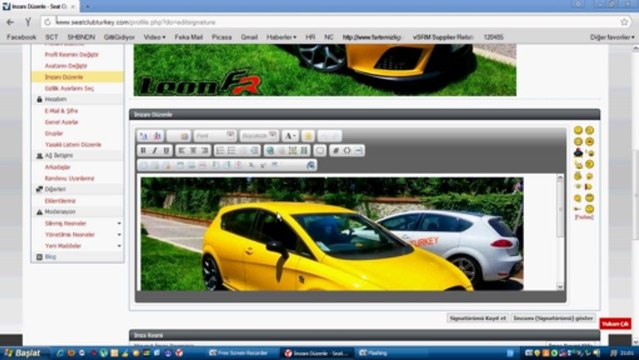Viewport: 639px width, 360px height.
Task: Go back in the browser
Action: pyautogui.click(x=10, y=22)
